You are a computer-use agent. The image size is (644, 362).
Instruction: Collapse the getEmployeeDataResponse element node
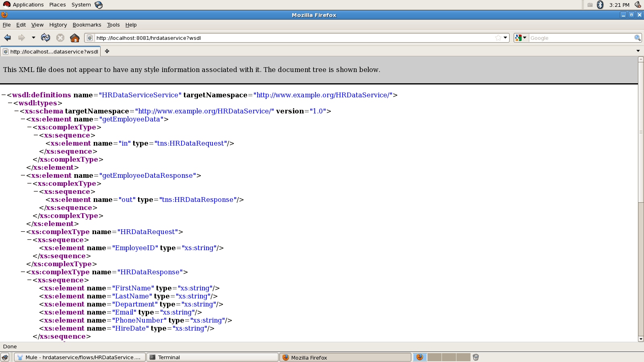23,175
